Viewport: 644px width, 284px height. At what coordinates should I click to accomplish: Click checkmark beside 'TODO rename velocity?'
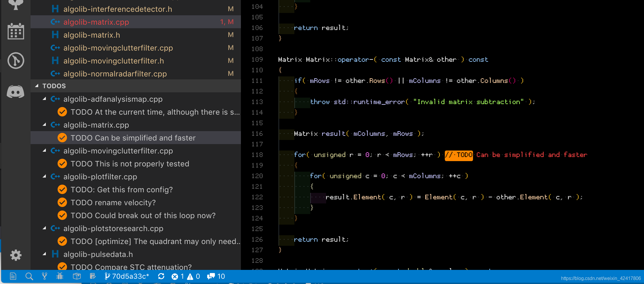pyautogui.click(x=62, y=202)
